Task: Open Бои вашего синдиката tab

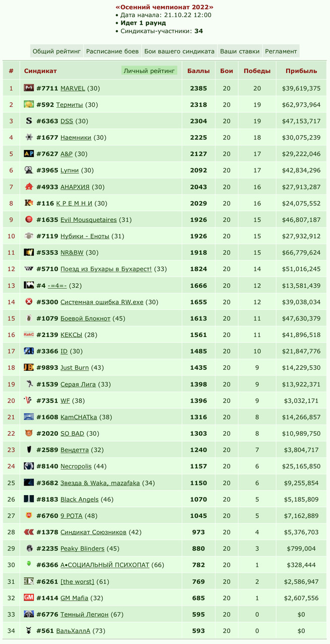Action: click(x=179, y=51)
